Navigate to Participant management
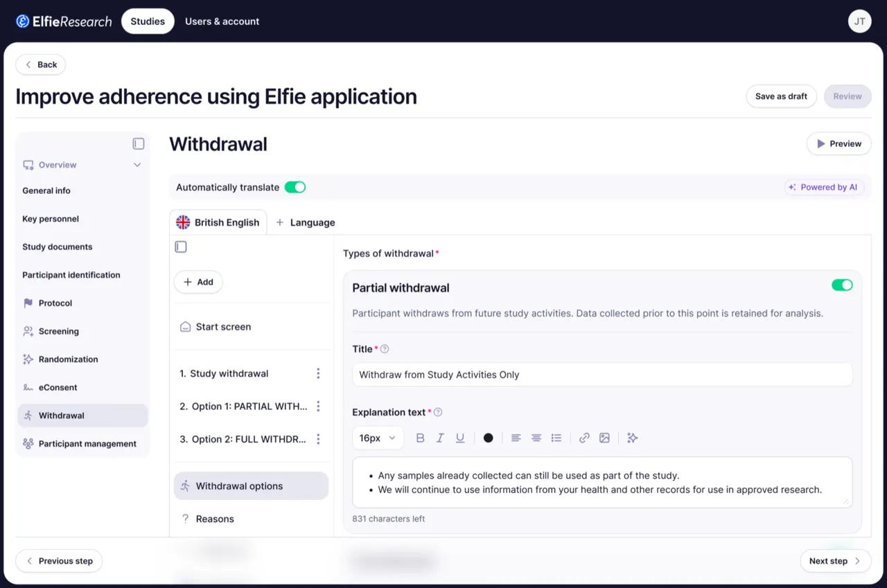 tap(83, 444)
